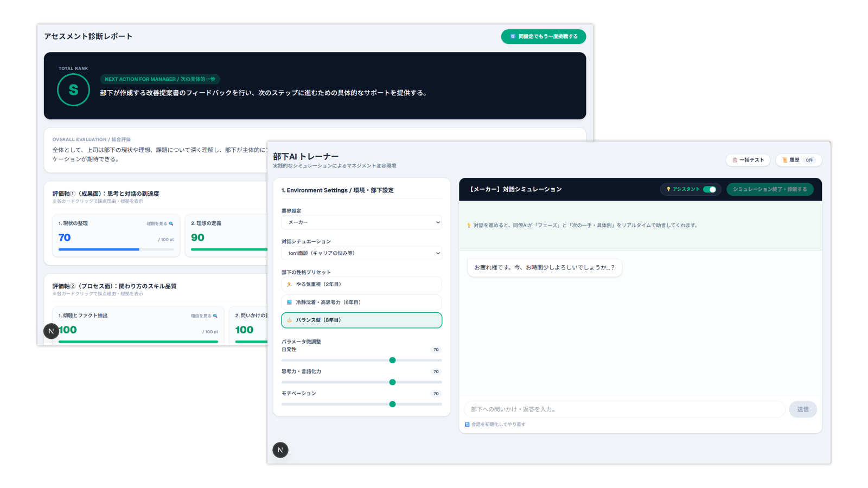Open the 1. 現状の整理 score card
The image size is (868, 488).
[x=116, y=235]
